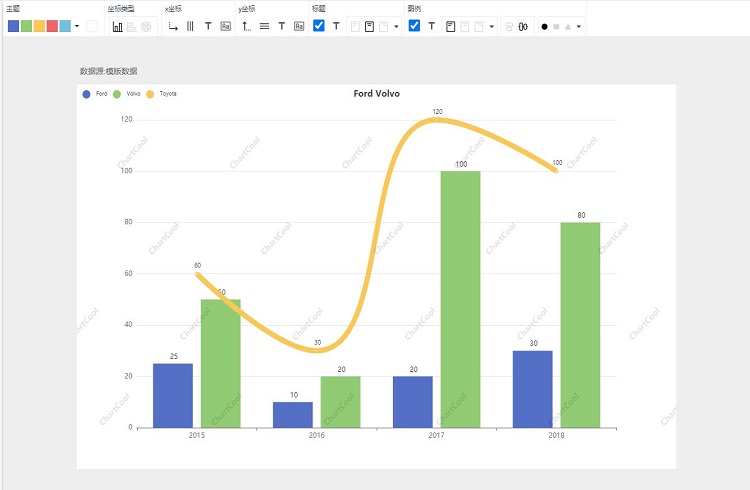750x490 pixels.
Task: Click the light blue theme color swatch
Action: tap(65, 26)
